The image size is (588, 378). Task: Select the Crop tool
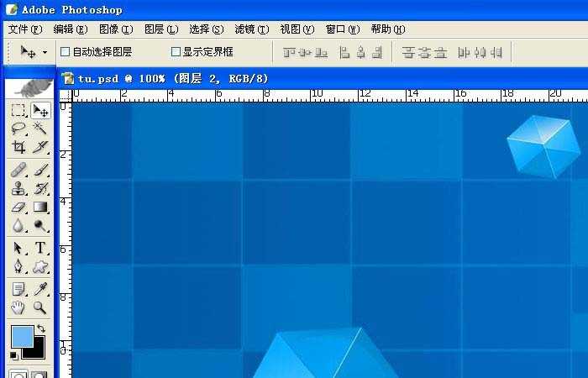tap(18, 147)
